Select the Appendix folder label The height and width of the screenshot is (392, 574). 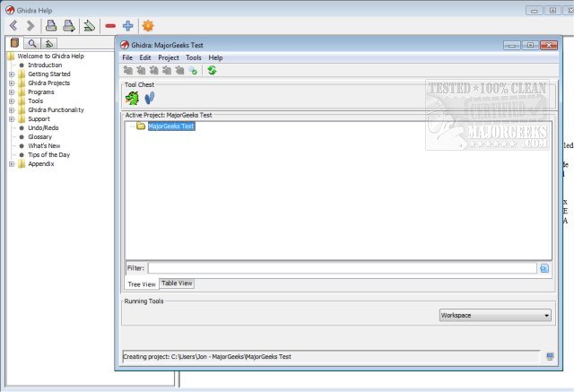[41, 164]
